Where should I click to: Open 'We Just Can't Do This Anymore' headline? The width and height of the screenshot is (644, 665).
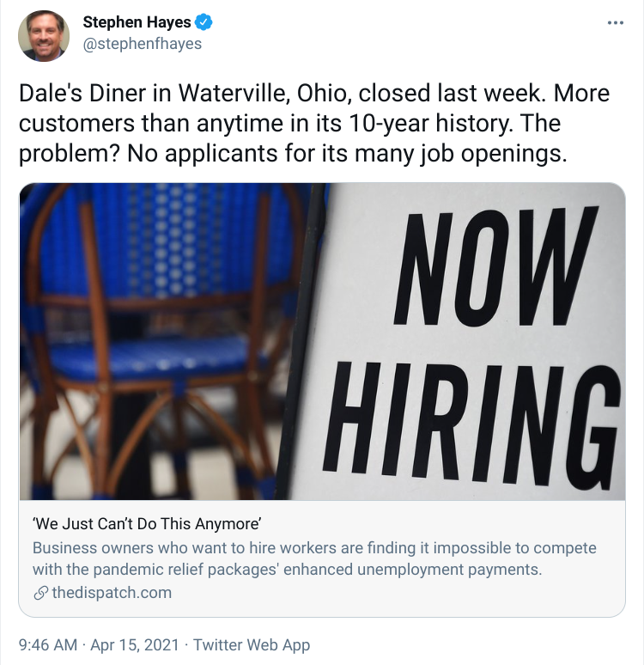pyautogui.click(x=147, y=524)
